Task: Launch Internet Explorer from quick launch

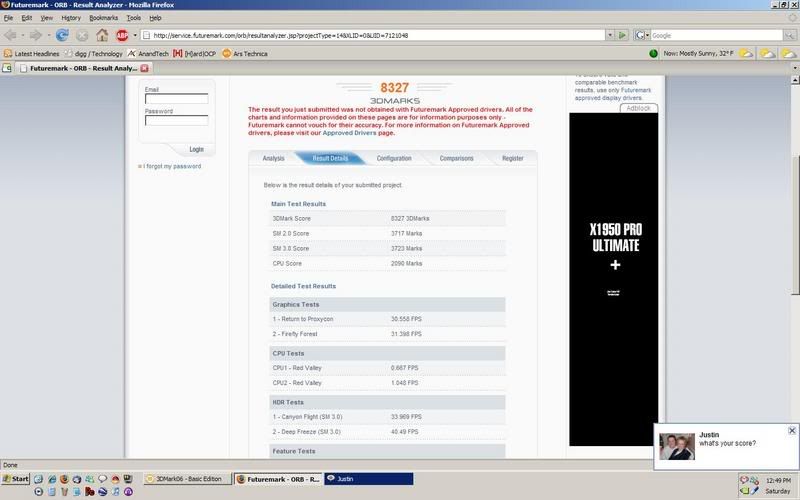Action: click(52, 479)
